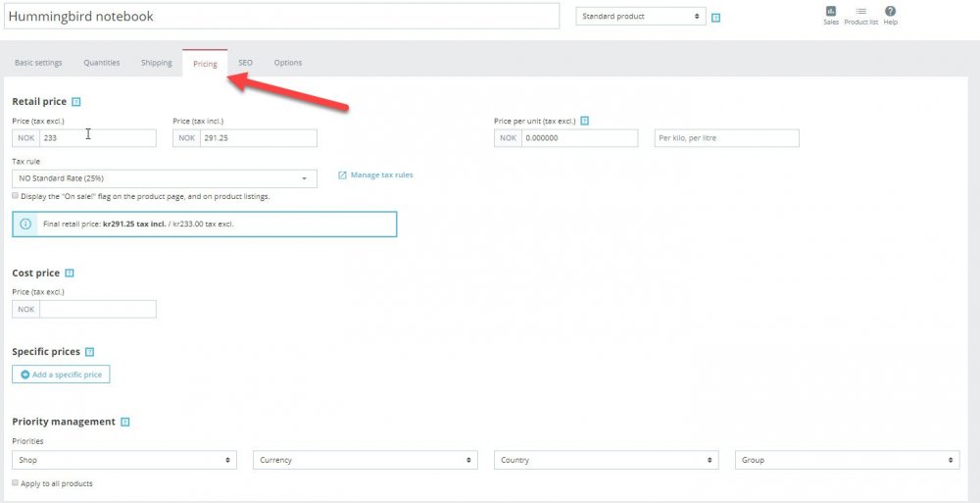Image resolution: width=980 pixels, height=503 pixels.
Task: Open the Sales statistics icon
Action: pos(831,15)
